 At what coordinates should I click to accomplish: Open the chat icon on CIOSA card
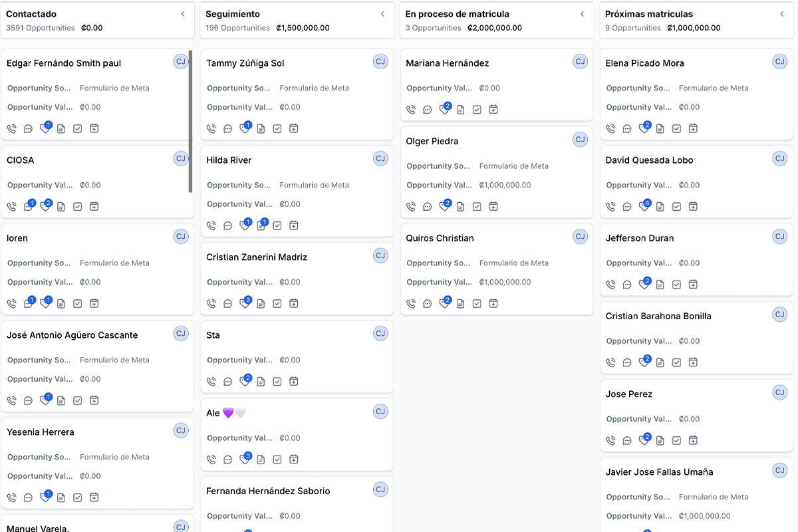coord(28,207)
